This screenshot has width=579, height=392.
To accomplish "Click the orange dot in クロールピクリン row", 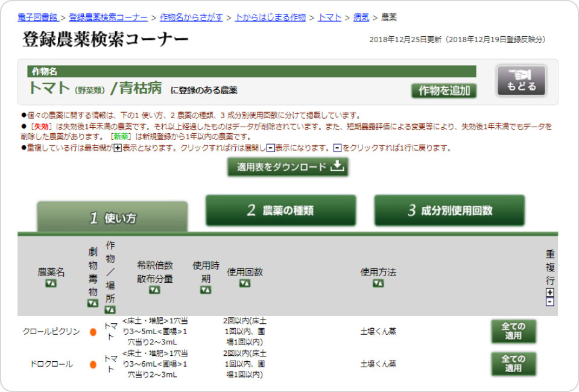I will coord(93,332).
